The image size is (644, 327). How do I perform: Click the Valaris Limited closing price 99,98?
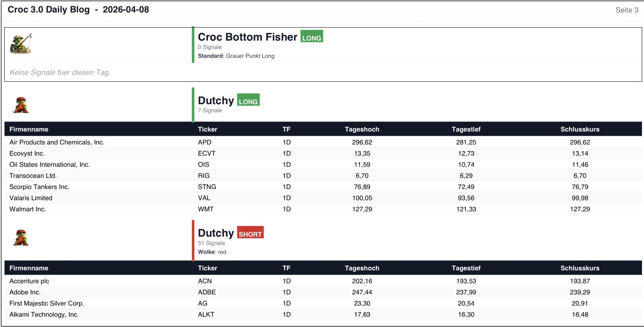[x=580, y=198]
